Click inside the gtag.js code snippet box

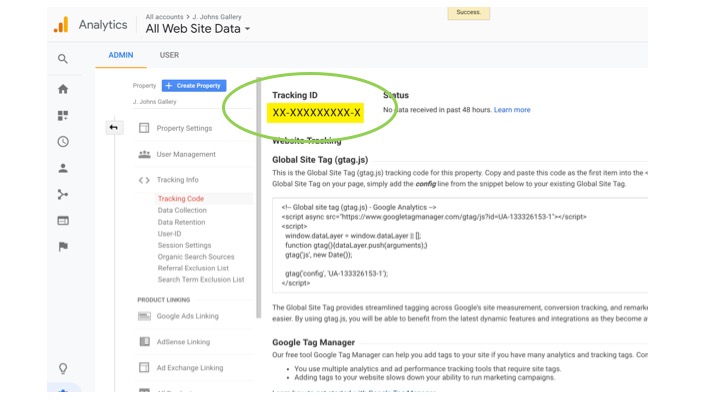coord(460,245)
